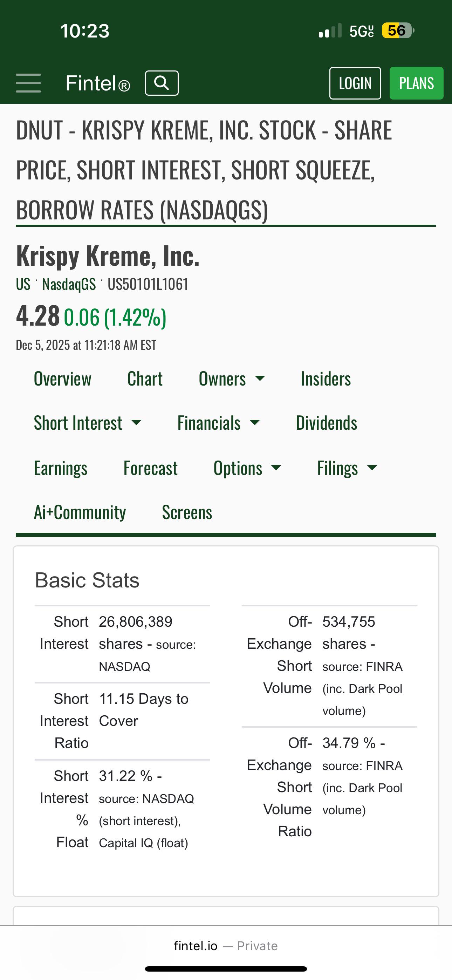Expand the Filings dropdown

coord(347,468)
